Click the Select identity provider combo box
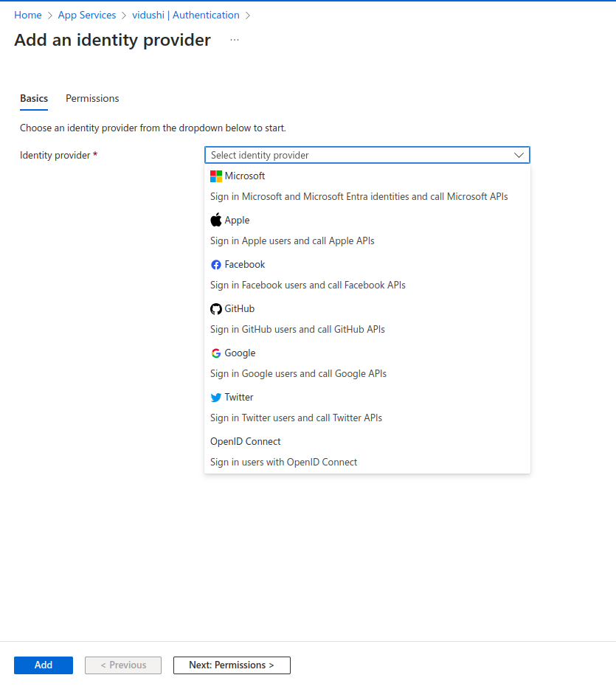The height and width of the screenshot is (689, 616). (x=367, y=155)
